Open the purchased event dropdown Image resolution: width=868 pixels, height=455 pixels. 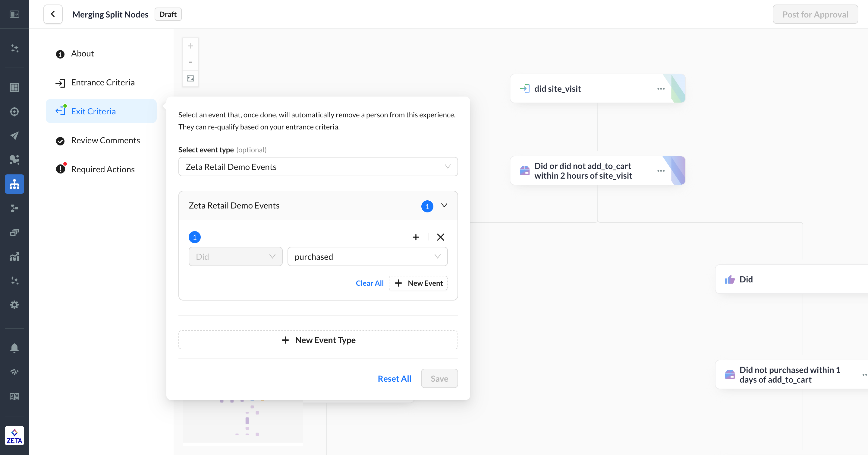pos(367,257)
